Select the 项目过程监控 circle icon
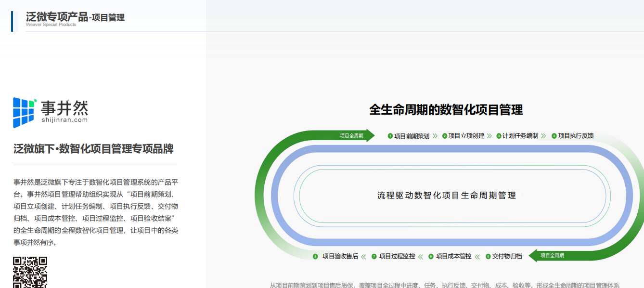This screenshot has height=288, width=644. click(x=373, y=257)
